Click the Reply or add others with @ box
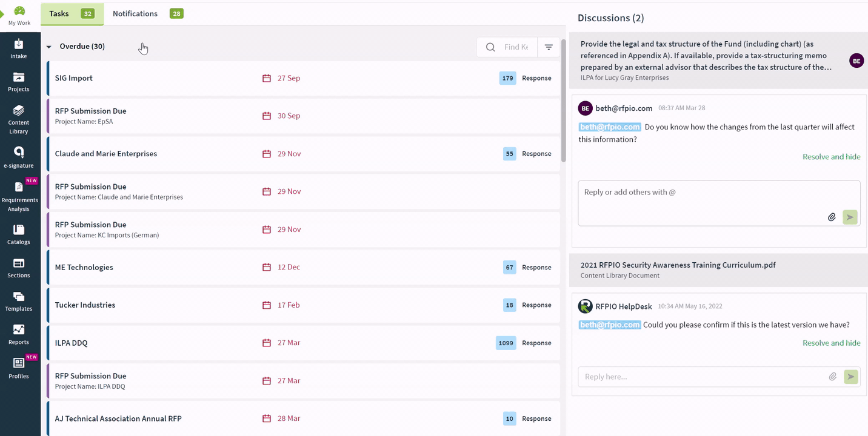 [x=719, y=203]
